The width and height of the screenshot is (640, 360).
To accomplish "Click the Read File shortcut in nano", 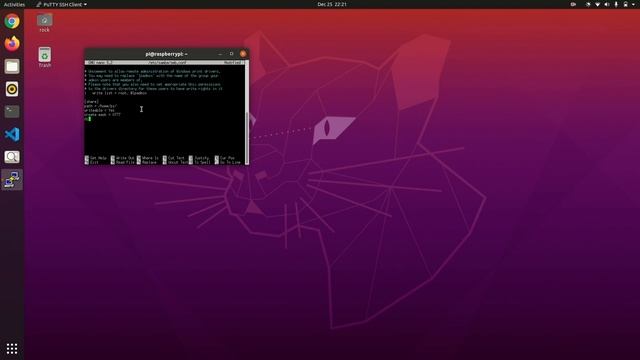I will click(122, 162).
